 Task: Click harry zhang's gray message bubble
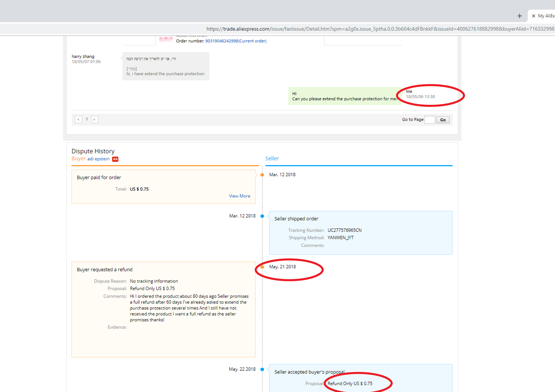[x=166, y=66]
